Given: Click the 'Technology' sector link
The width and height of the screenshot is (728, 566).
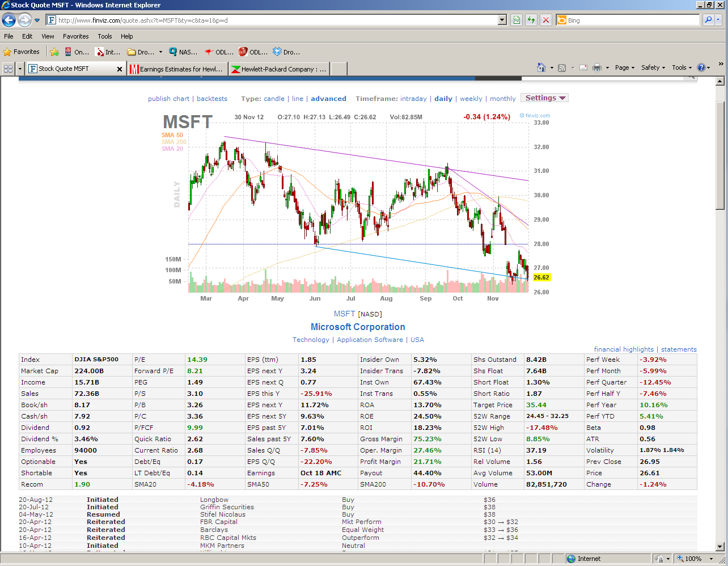Looking at the screenshot, I should (311, 340).
